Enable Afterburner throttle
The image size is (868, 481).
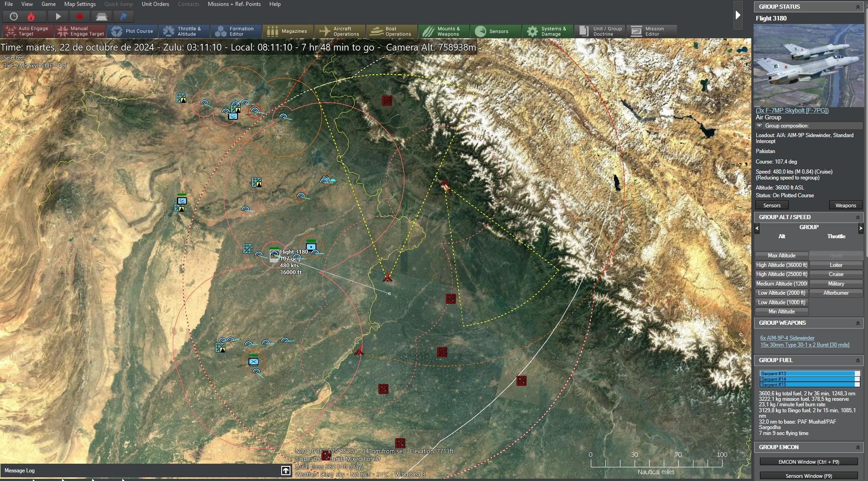836,293
